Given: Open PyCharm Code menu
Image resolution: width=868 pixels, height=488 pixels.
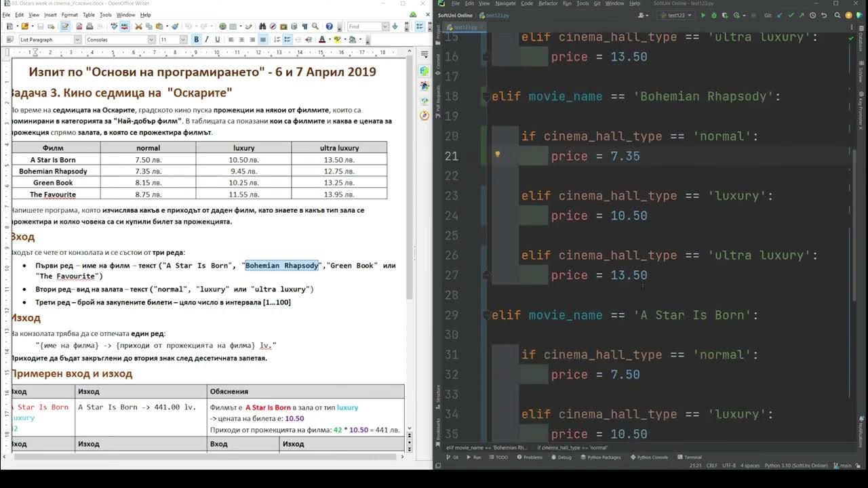Looking at the screenshot, I should pyautogui.click(x=527, y=3).
